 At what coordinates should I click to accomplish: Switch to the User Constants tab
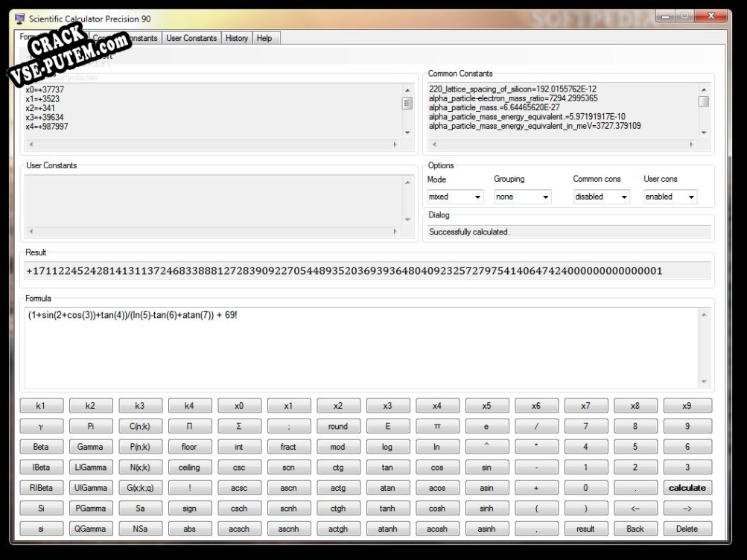(x=191, y=38)
